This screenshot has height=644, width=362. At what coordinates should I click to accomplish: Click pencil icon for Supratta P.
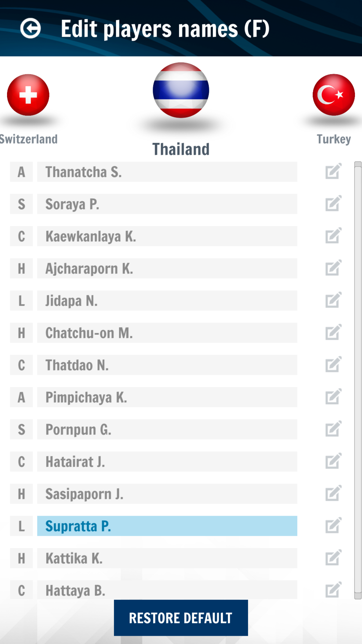pyautogui.click(x=333, y=526)
